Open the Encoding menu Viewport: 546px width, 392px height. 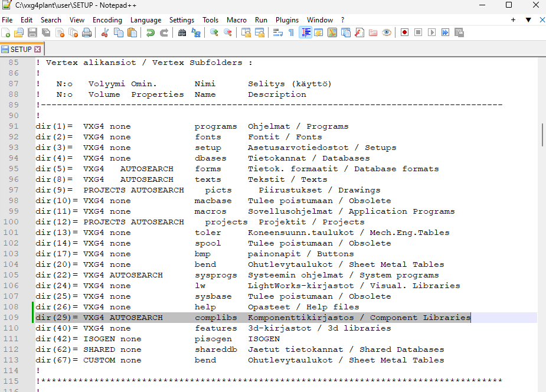point(107,19)
